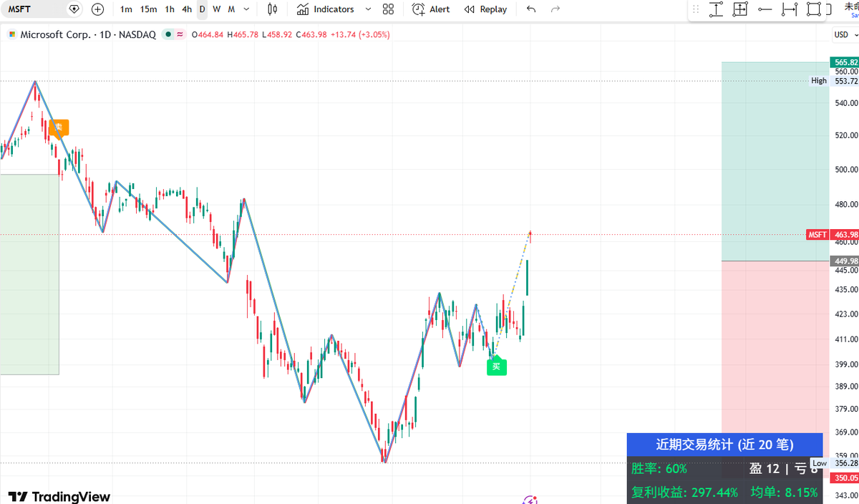Create an Alert from the toolbar
The width and height of the screenshot is (859, 504).
pos(431,9)
